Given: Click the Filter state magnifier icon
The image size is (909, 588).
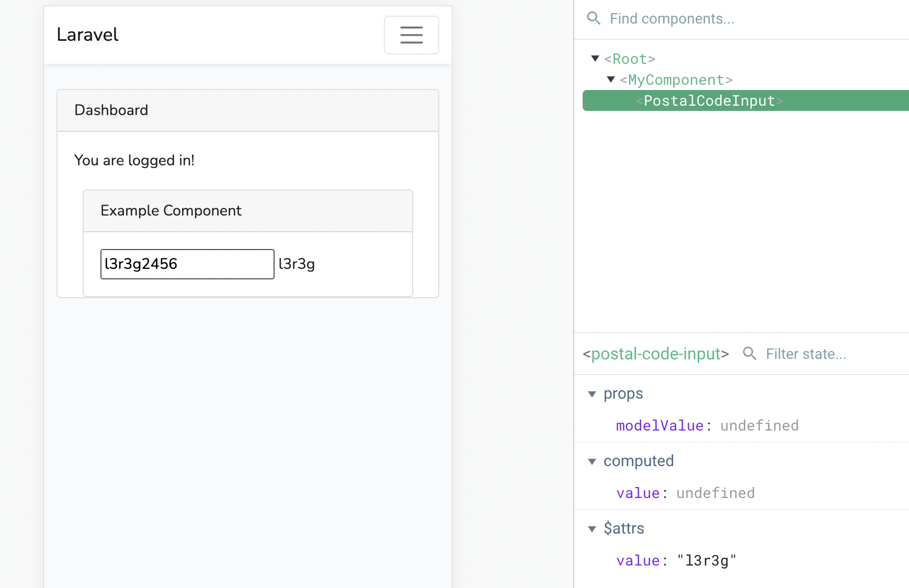Looking at the screenshot, I should pos(749,354).
